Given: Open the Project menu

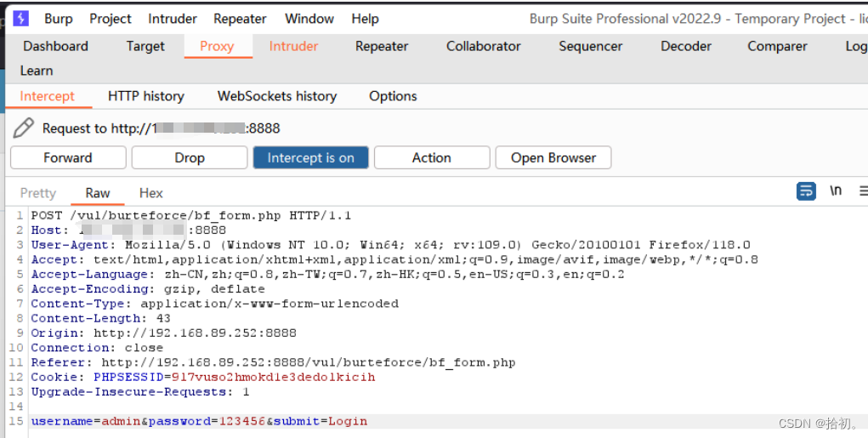Looking at the screenshot, I should coord(111,19).
